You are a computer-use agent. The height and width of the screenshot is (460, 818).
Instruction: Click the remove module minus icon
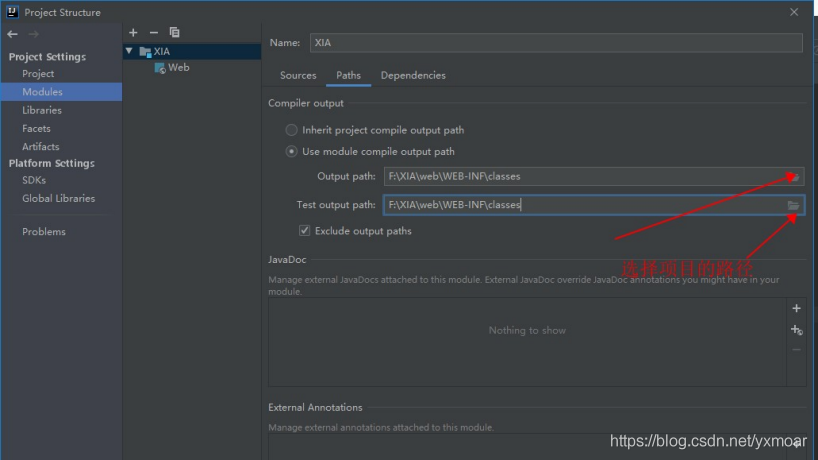click(x=153, y=33)
